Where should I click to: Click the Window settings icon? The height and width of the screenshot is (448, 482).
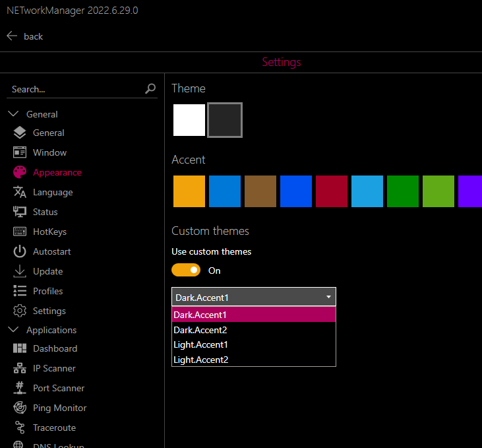pos(20,152)
